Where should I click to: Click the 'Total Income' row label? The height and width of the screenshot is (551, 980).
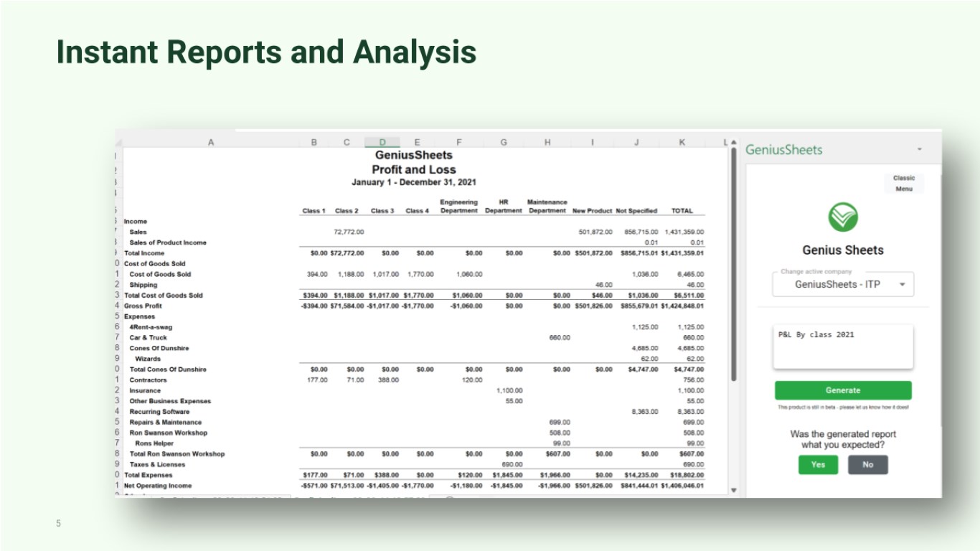tap(144, 253)
